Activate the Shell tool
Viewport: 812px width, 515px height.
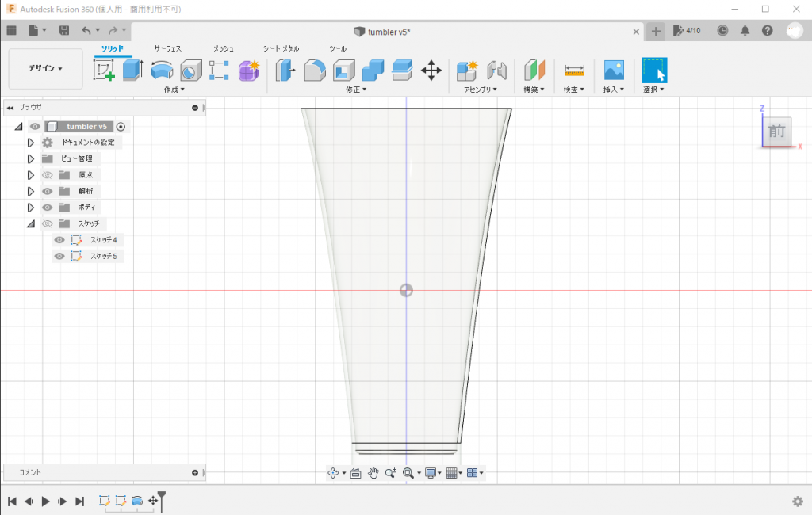coord(343,70)
